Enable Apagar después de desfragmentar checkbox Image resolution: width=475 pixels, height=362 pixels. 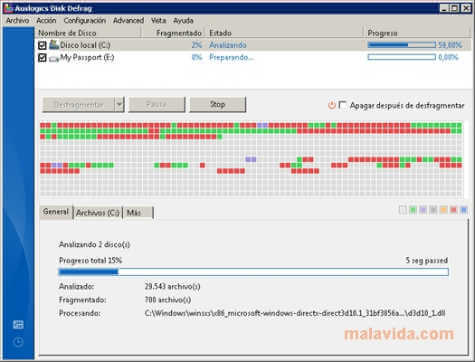(x=342, y=105)
